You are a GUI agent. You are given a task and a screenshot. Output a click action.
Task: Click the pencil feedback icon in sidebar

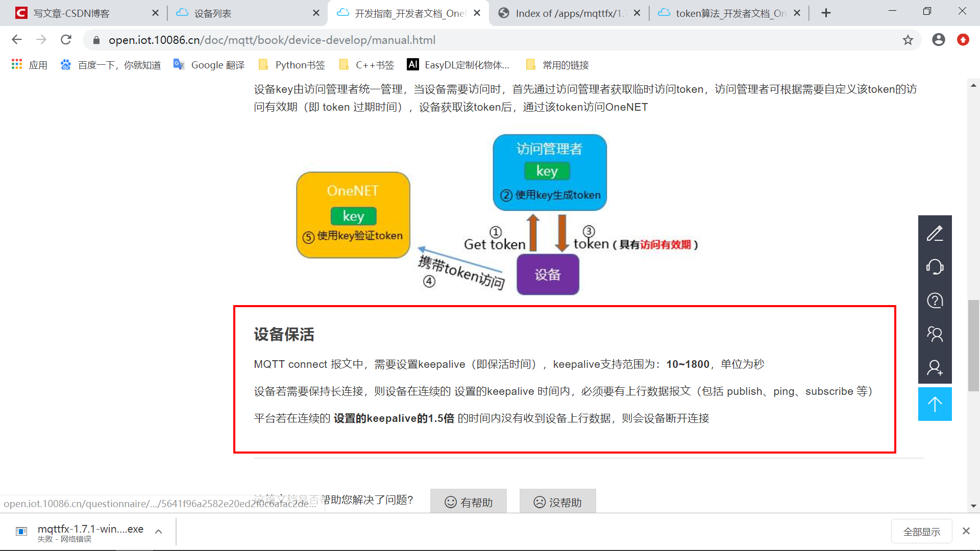click(x=935, y=233)
